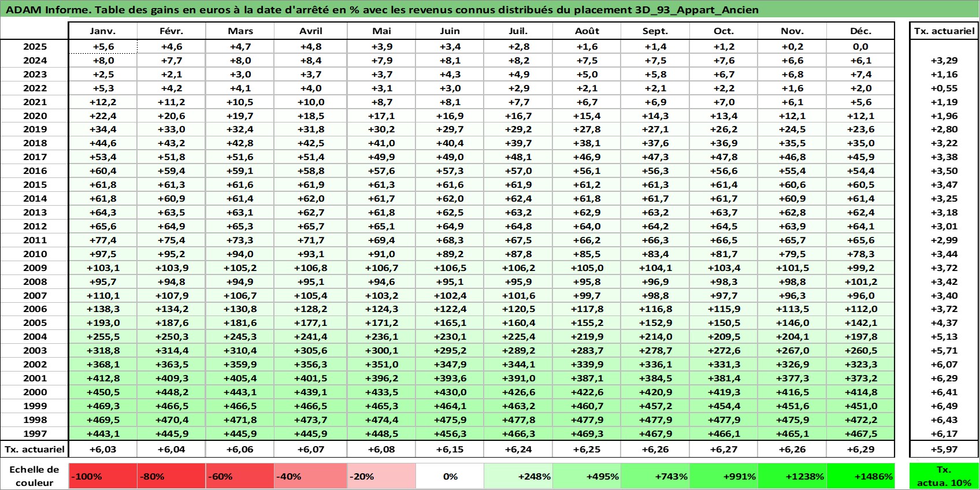The image size is (980, 490).
Task: Click the August 1998 cell '+477,9'
Action: pyautogui.click(x=587, y=420)
